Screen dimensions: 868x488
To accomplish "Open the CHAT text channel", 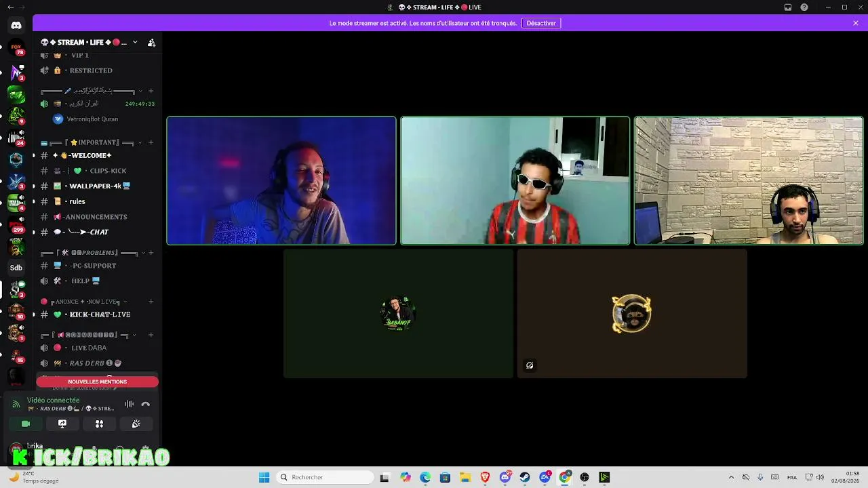I will click(97, 232).
